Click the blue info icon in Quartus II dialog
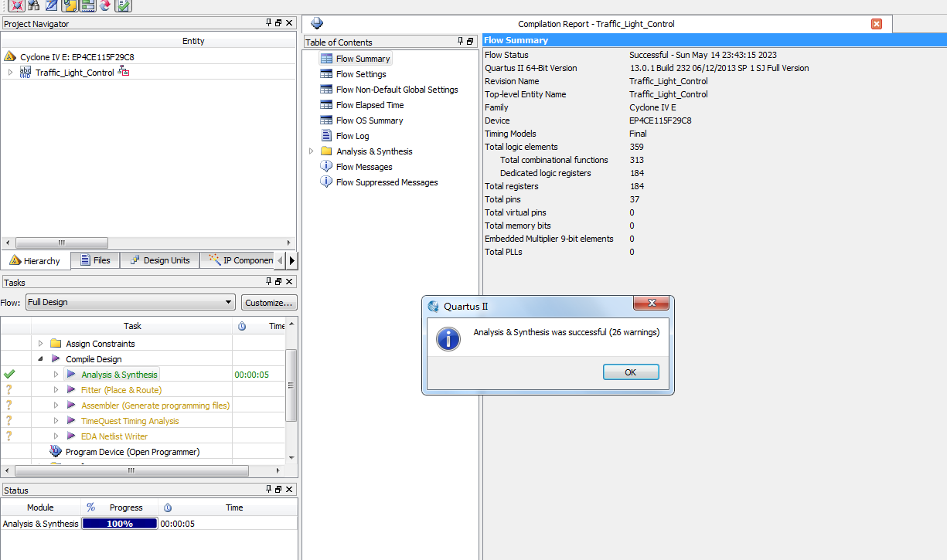This screenshot has height=560, width=947. (x=448, y=338)
